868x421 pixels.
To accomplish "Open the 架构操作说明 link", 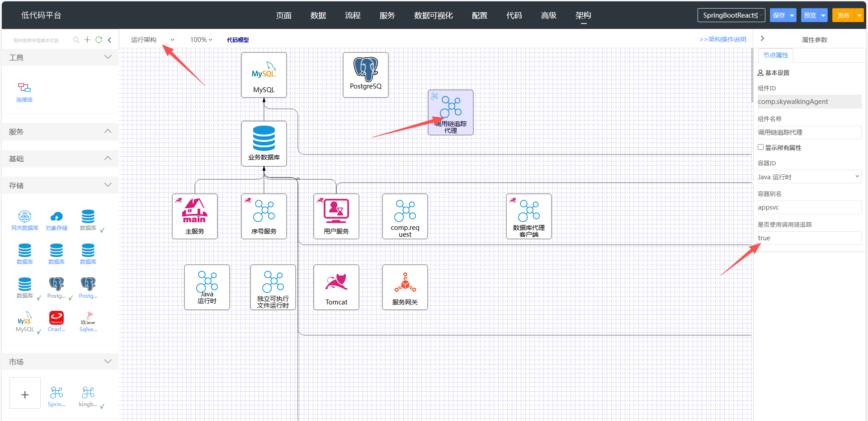I will tap(722, 40).
